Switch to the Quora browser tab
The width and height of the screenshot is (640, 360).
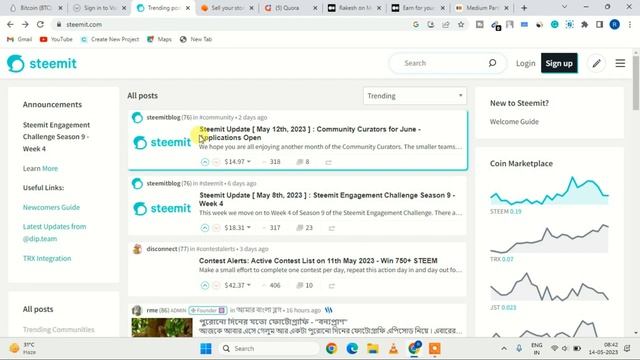(x=290, y=8)
